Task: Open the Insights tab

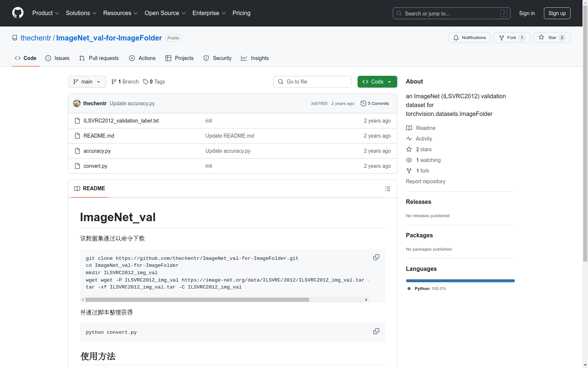Action: point(255,58)
